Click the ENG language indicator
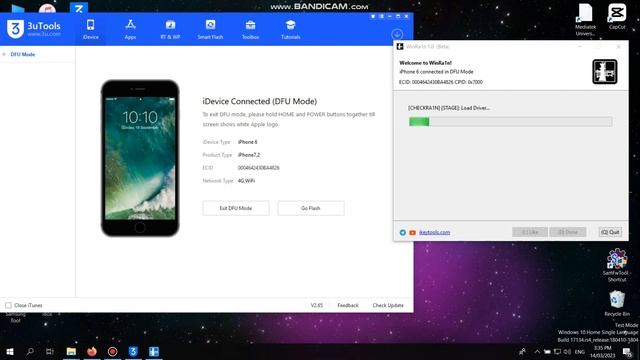Viewport: 640px width, 360px height. point(580,352)
